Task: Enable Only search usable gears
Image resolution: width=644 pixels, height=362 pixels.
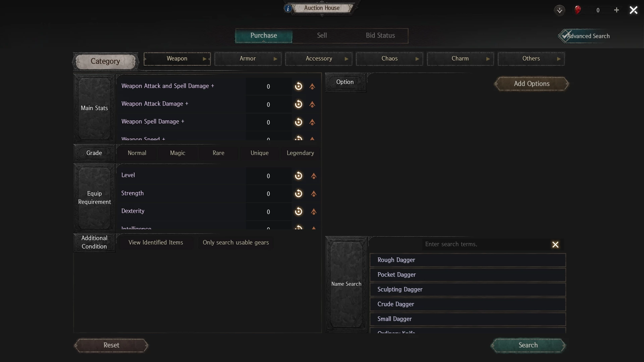Action: pyautogui.click(x=236, y=242)
